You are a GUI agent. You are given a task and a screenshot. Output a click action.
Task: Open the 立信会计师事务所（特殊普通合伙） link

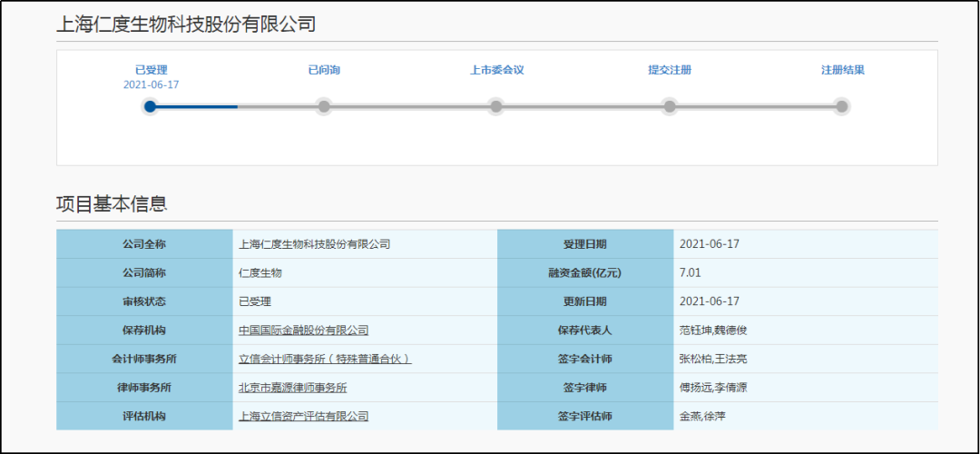[x=325, y=359]
